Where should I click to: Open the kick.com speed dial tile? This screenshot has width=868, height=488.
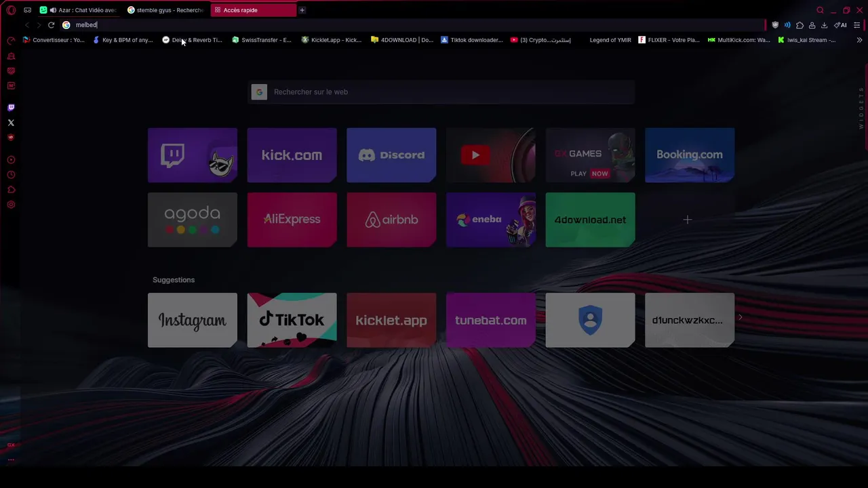point(292,155)
